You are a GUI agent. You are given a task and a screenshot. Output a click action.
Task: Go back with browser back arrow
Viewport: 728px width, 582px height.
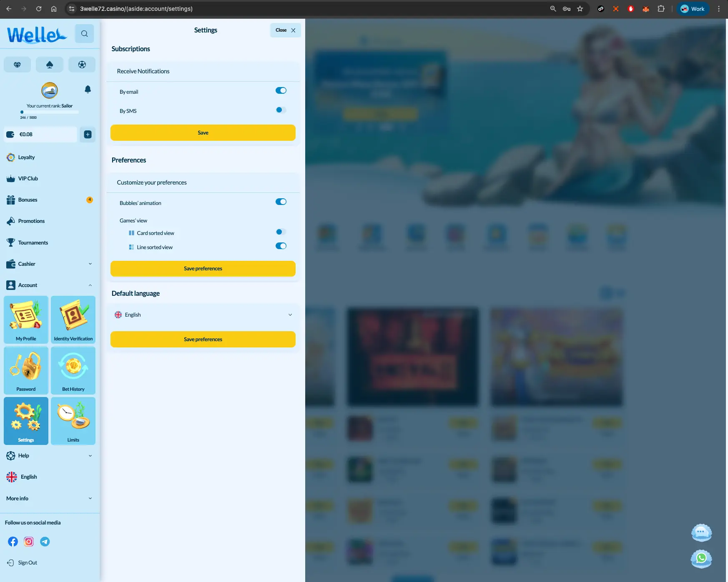(x=9, y=9)
